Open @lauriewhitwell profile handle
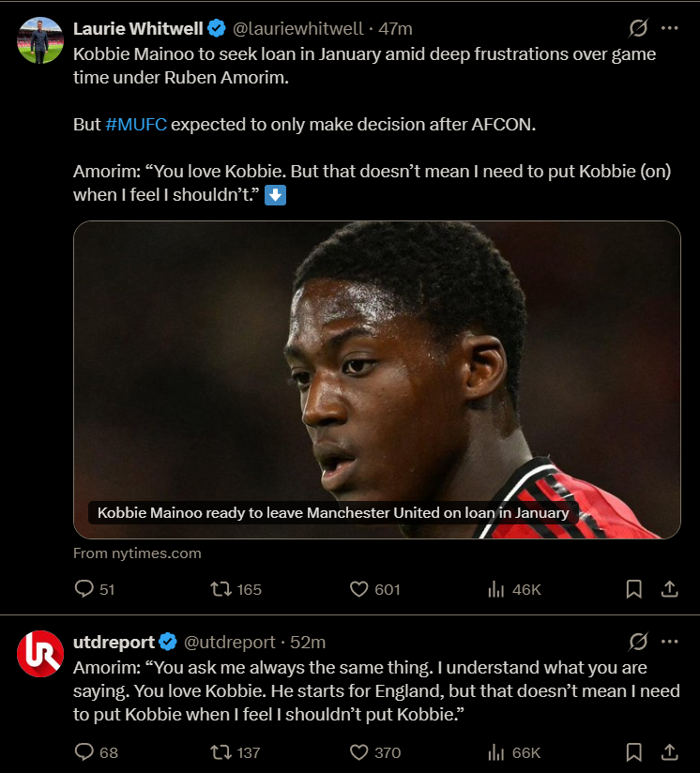 tap(297, 28)
